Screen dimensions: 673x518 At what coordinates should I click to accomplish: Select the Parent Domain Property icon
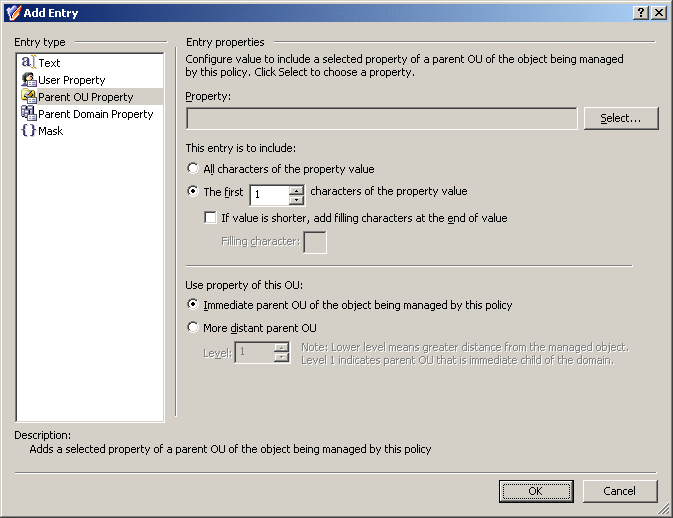[29, 113]
